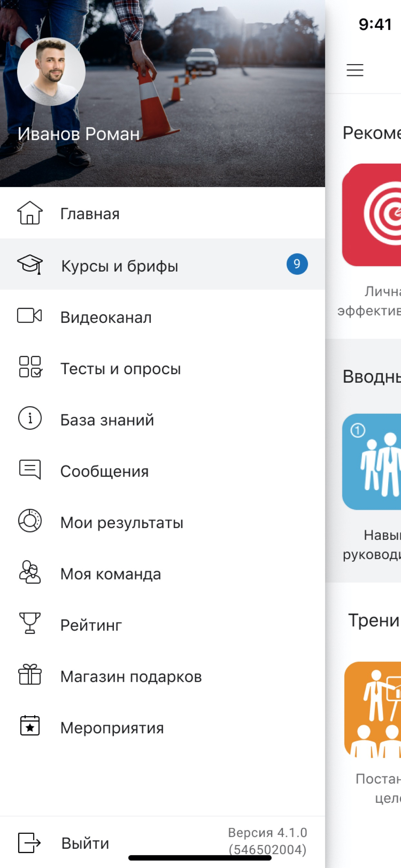This screenshot has height=868, width=401.
Task: Open Моя команда
Action: (x=162, y=572)
